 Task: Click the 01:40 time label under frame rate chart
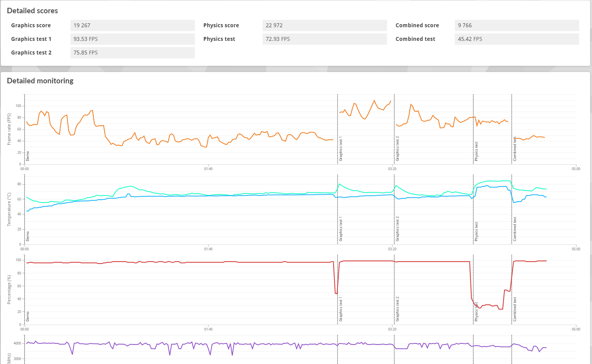click(x=209, y=169)
